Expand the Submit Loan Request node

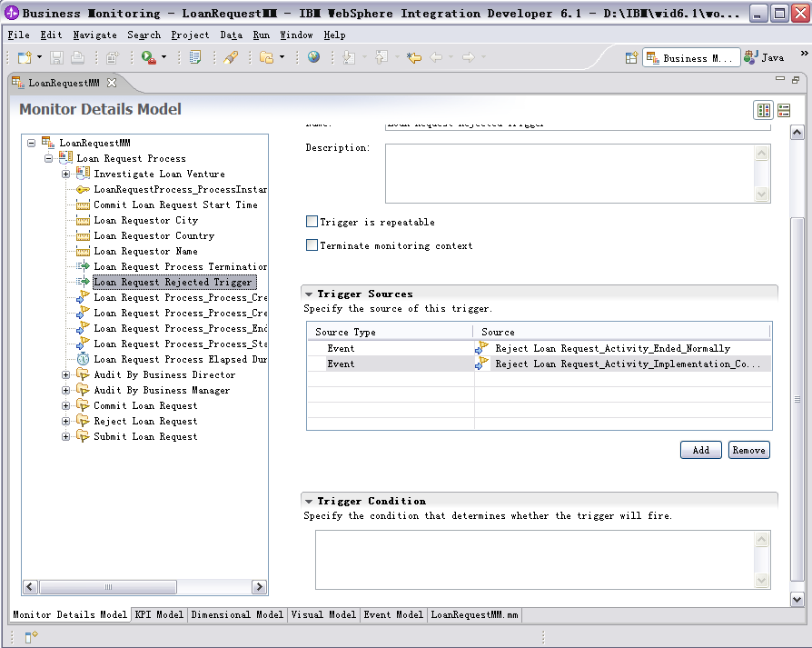point(65,436)
